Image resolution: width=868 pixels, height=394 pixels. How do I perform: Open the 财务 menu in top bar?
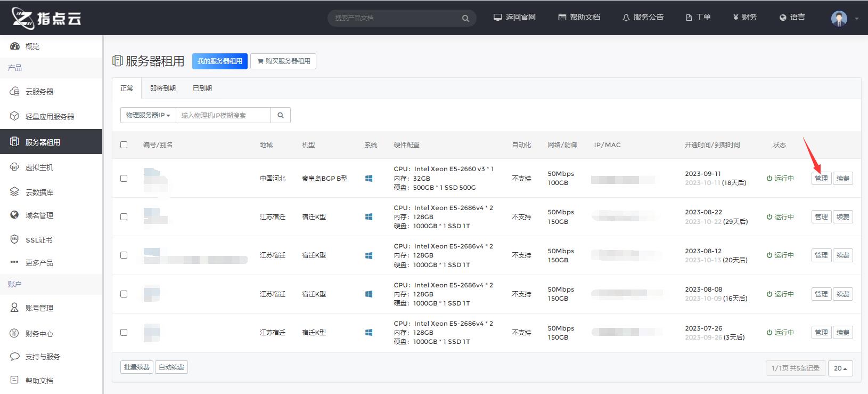[x=744, y=17]
